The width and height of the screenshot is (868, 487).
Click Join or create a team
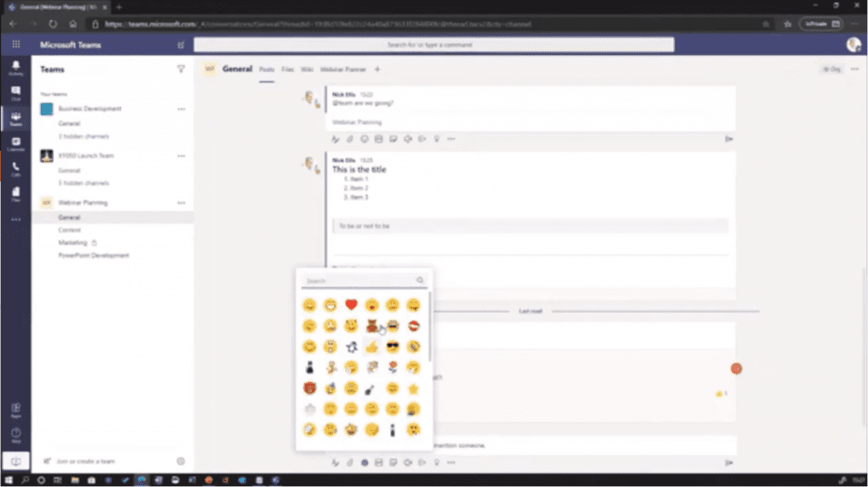click(x=85, y=462)
